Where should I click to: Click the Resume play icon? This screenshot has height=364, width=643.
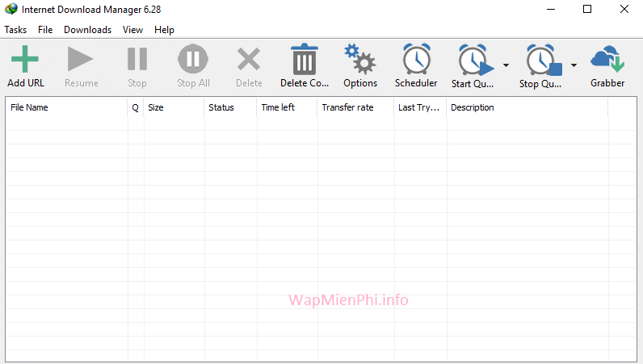[81, 59]
